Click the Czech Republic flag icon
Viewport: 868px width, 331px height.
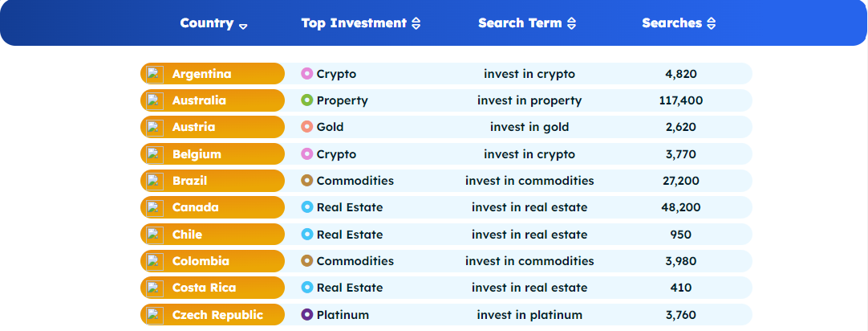pyautogui.click(x=155, y=314)
